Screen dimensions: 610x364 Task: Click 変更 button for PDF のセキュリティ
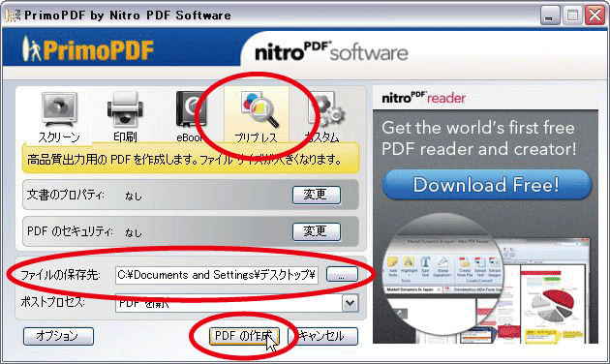pos(317,231)
